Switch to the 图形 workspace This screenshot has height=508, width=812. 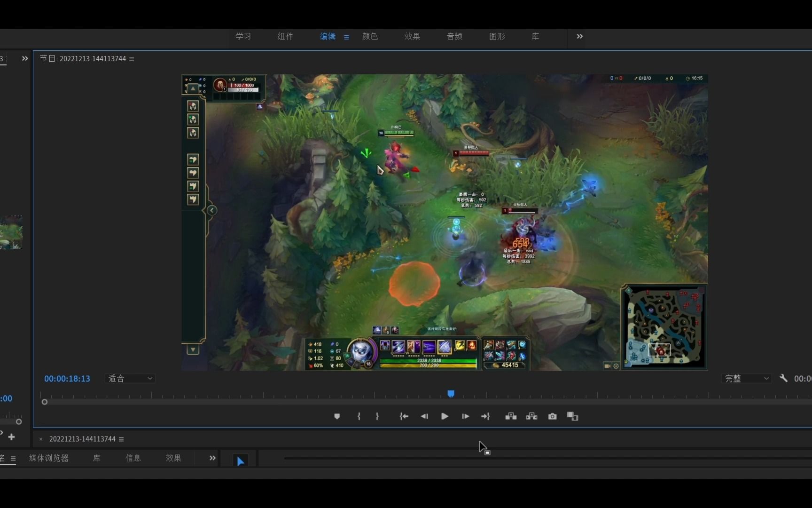[497, 36]
